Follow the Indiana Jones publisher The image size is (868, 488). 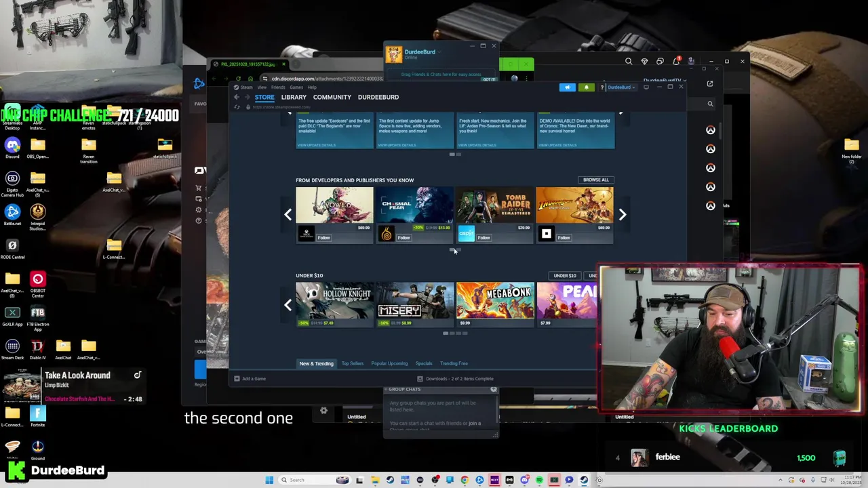click(564, 238)
